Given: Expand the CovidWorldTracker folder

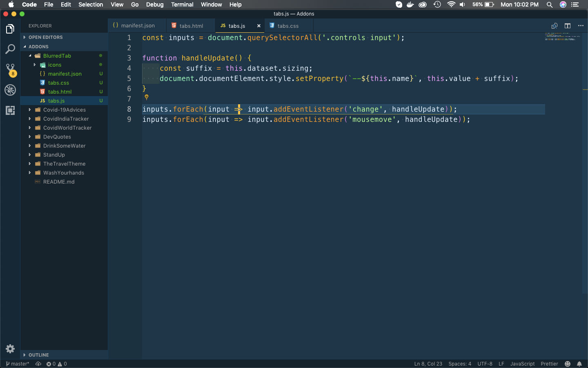Looking at the screenshot, I should pos(64,128).
